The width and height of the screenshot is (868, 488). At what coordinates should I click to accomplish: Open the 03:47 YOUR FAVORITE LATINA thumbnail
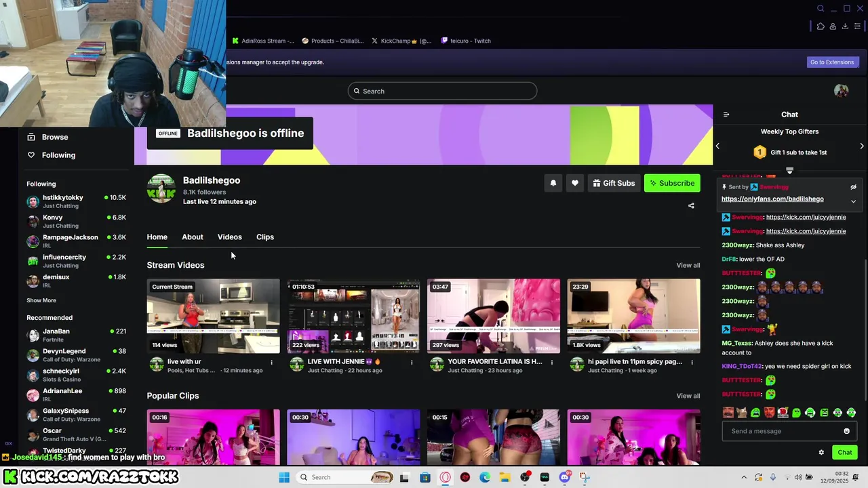tap(494, 316)
